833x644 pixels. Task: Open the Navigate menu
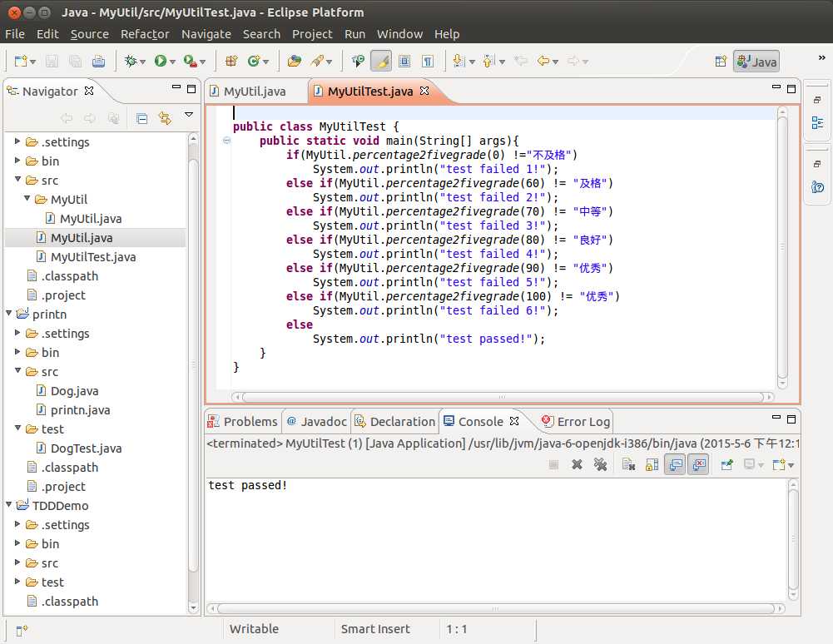coord(206,34)
